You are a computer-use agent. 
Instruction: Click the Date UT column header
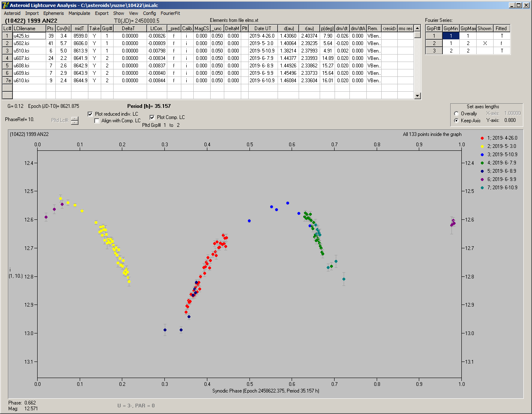[263, 29]
